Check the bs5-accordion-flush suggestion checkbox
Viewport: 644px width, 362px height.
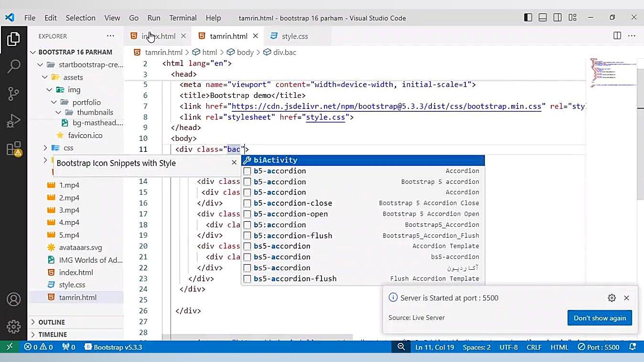tap(247, 279)
